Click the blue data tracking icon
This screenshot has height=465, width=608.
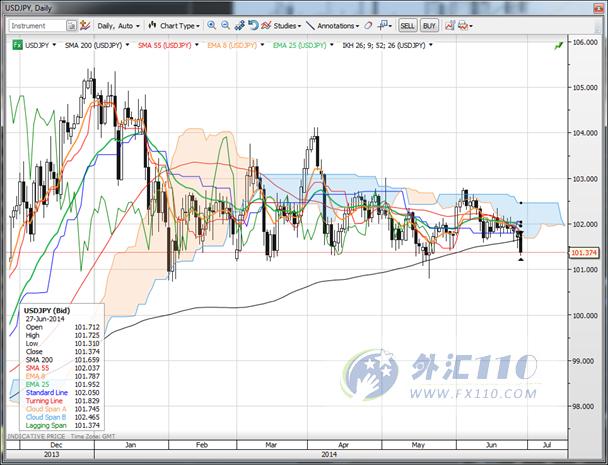tap(239, 26)
